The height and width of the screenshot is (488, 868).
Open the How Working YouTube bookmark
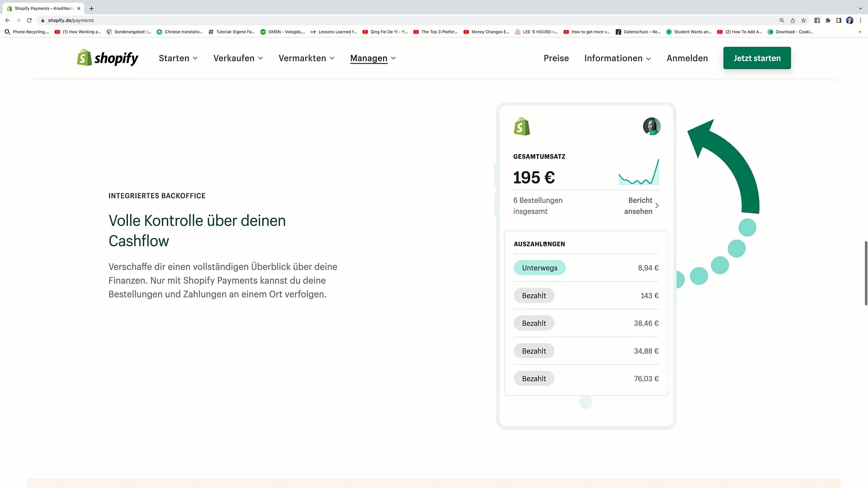click(x=78, y=32)
